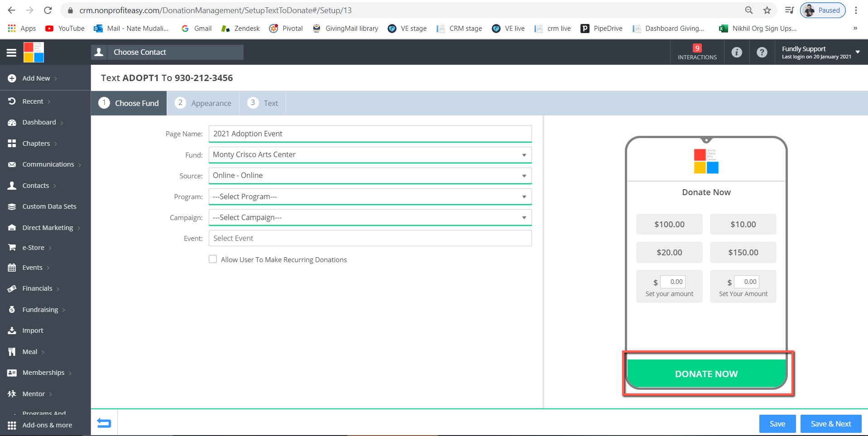Click the contact person icon beside Choose Contact

coord(99,52)
